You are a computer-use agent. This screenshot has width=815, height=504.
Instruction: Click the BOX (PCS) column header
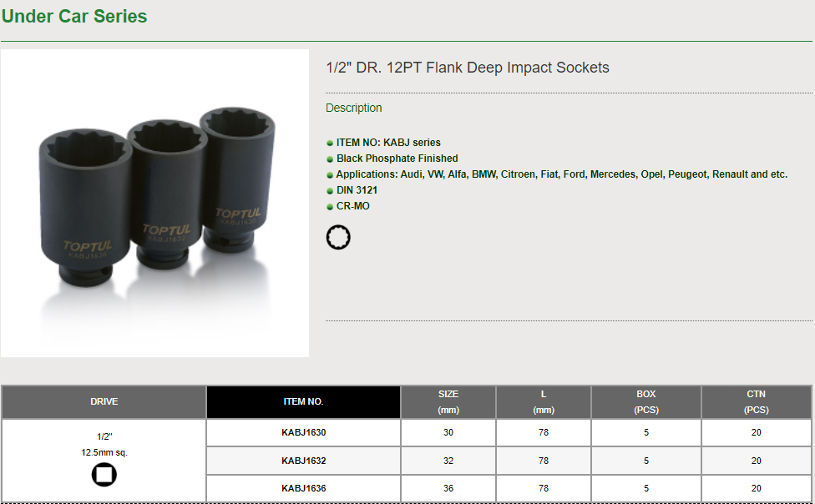coord(646,401)
